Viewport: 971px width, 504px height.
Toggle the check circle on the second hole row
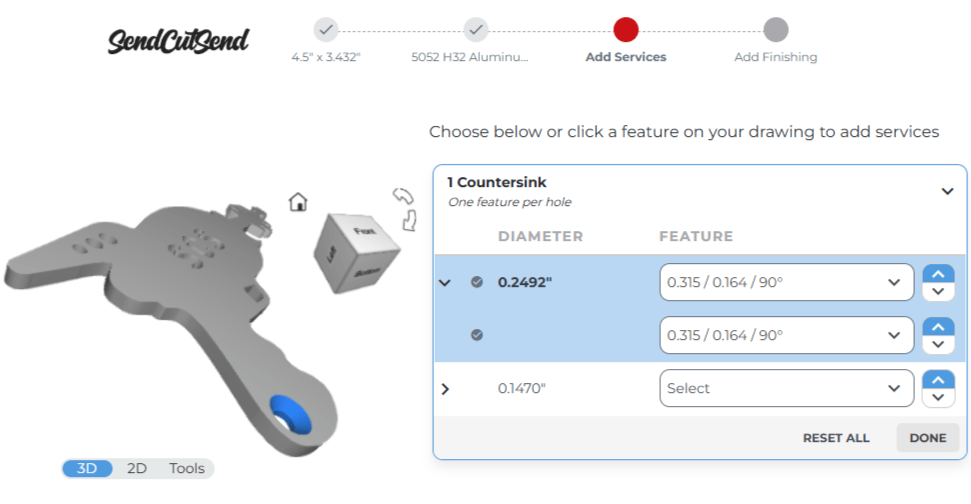(477, 335)
